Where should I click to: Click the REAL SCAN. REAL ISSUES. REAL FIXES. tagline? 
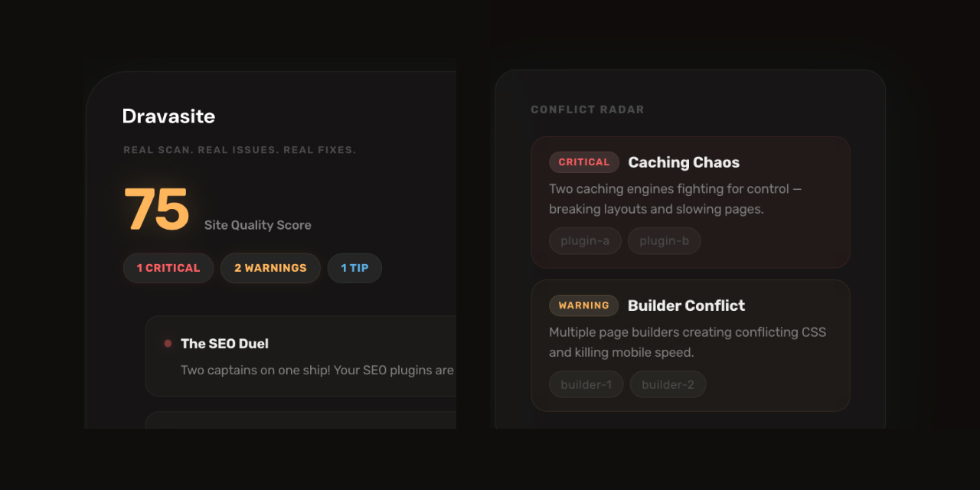tap(240, 149)
